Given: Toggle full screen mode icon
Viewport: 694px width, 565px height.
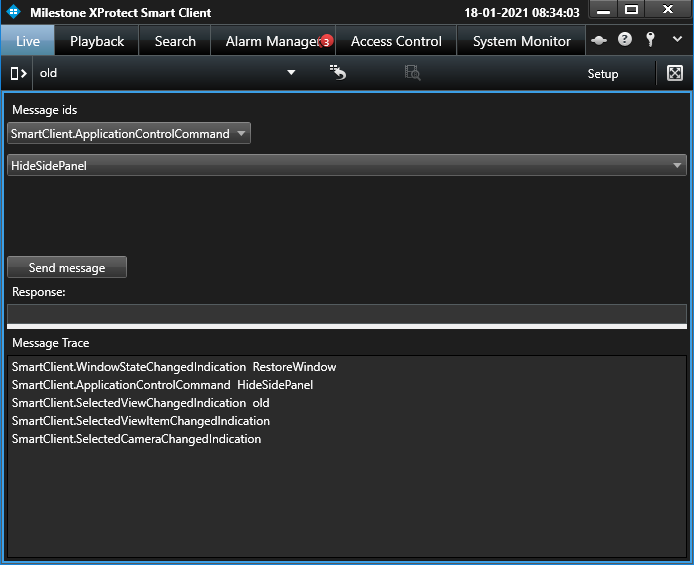Looking at the screenshot, I should (x=675, y=73).
